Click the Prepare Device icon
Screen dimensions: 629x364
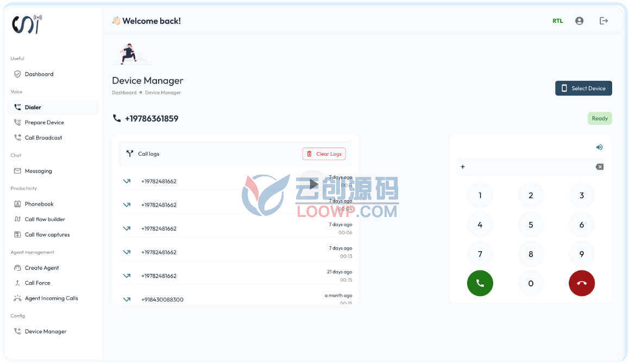click(17, 123)
